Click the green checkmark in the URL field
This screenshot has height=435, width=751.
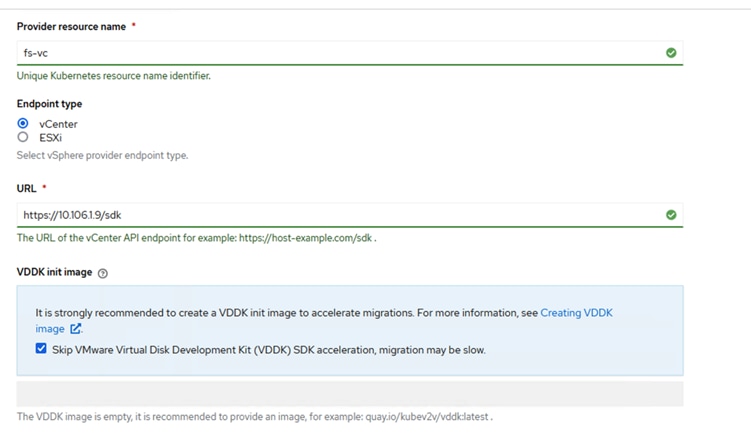[671, 215]
